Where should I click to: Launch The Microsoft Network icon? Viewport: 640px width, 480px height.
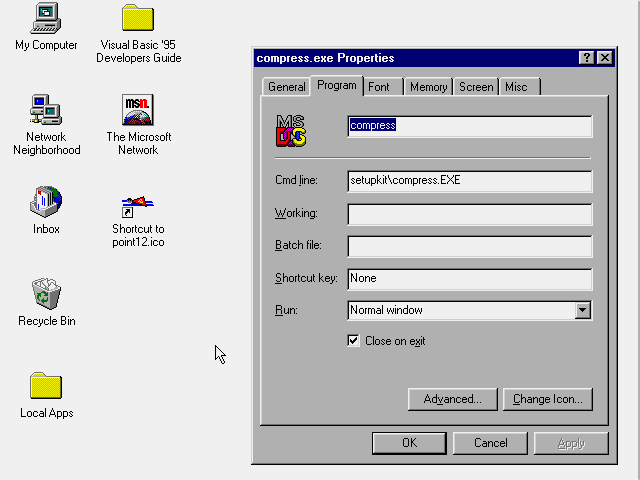[138, 109]
